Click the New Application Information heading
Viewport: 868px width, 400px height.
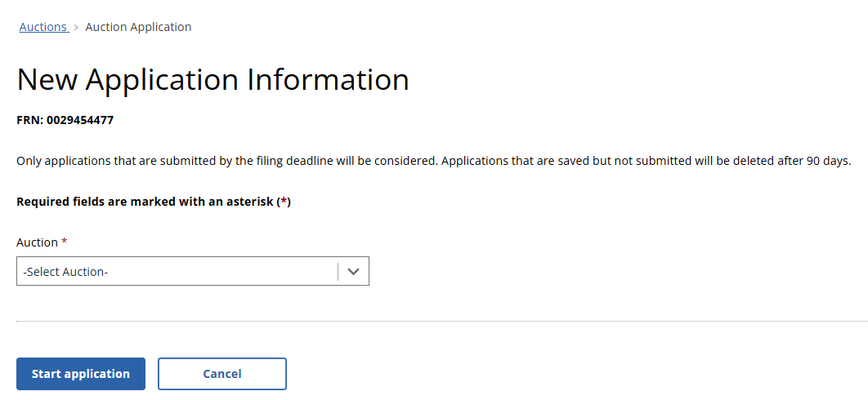[x=213, y=79]
